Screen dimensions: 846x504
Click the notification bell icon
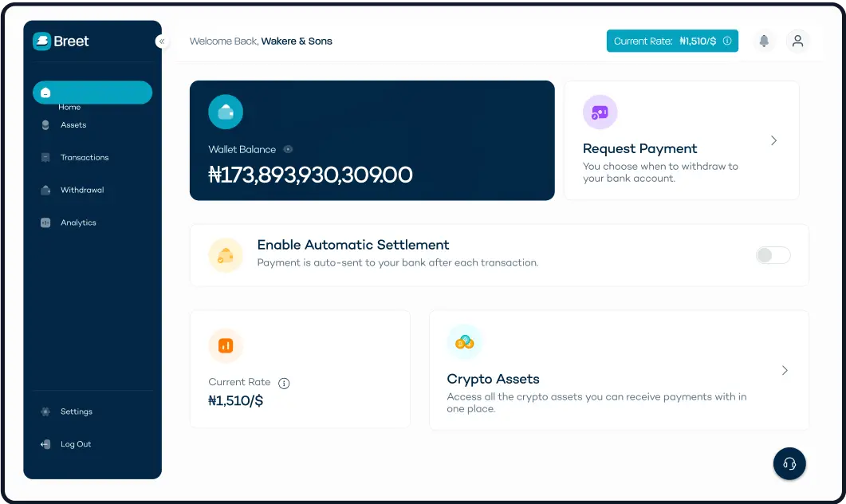764,41
